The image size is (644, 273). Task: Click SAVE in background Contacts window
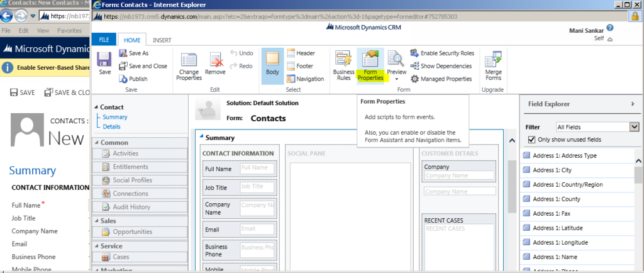click(23, 92)
